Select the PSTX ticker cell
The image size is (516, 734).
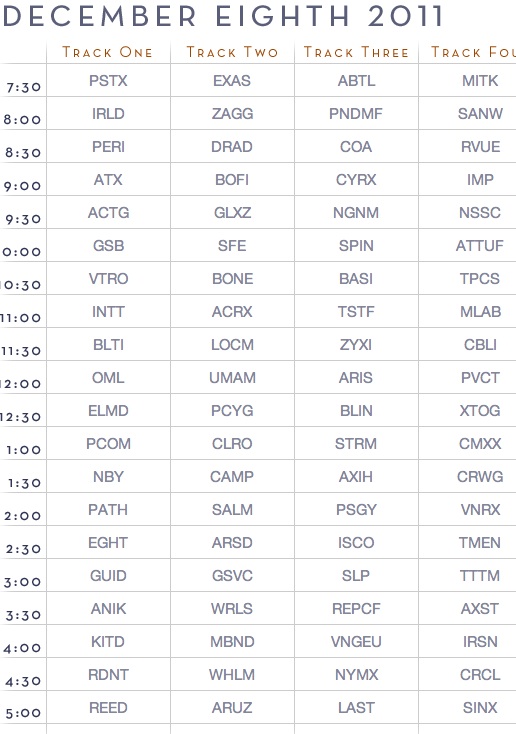tap(108, 81)
